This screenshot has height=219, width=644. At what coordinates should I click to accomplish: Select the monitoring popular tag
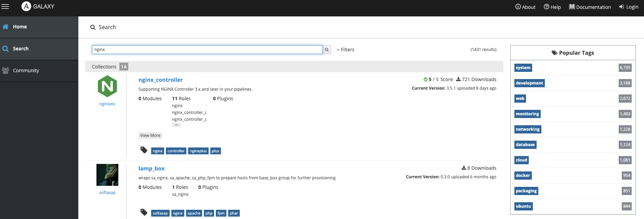527,114
